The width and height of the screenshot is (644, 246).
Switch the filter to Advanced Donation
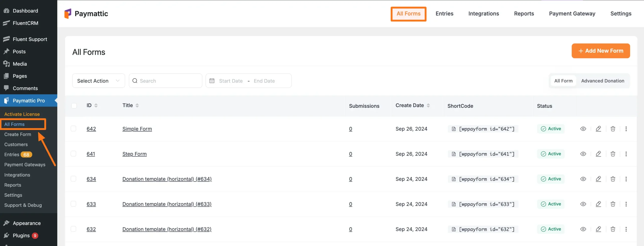(x=603, y=81)
